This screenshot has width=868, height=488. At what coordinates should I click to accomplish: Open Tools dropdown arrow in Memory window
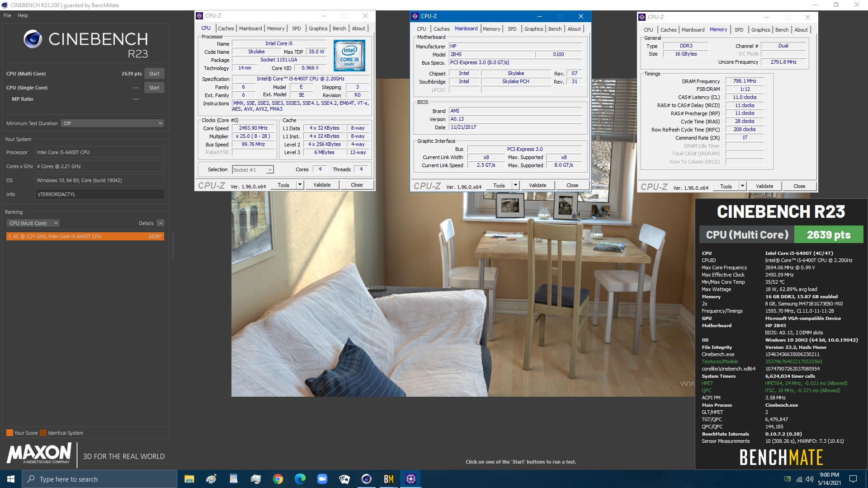pyautogui.click(x=742, y=186)
